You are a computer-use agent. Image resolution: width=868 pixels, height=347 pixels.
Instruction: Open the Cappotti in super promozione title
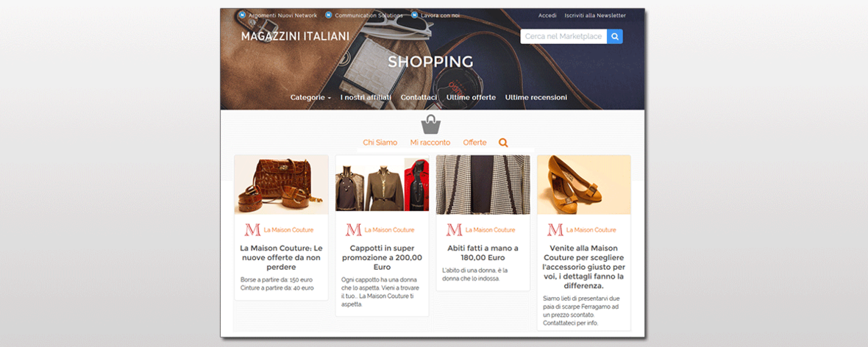382,257
